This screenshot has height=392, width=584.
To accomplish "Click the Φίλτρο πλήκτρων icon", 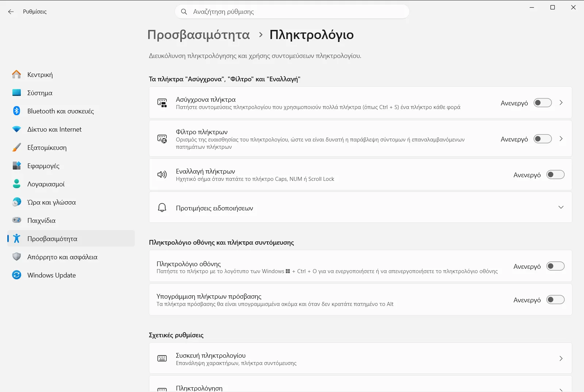I will click(x=162, y=139).
